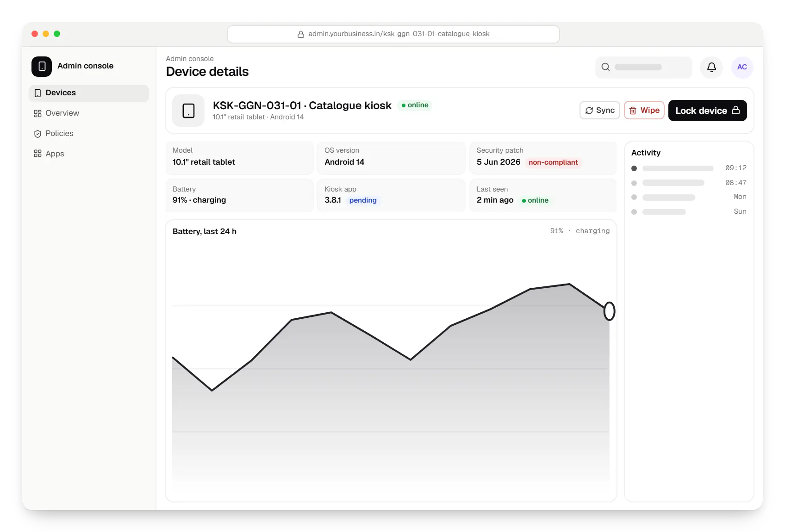The height and width of the screenshot is (532, 785).
Task: Click the 'Battery, last 24 h' chart title
Action: click(205, 231)
